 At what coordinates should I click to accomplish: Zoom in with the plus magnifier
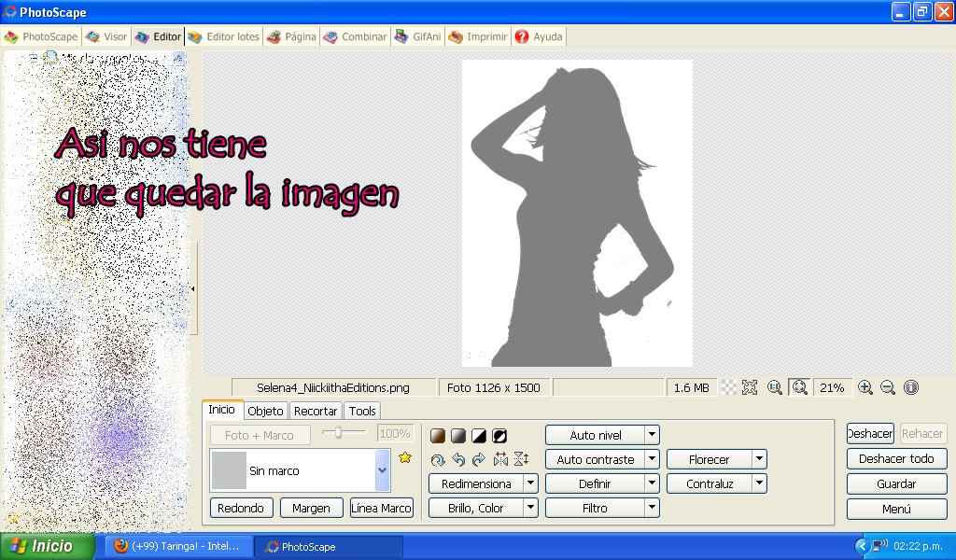pyautogui.click(x=865, y=387)
